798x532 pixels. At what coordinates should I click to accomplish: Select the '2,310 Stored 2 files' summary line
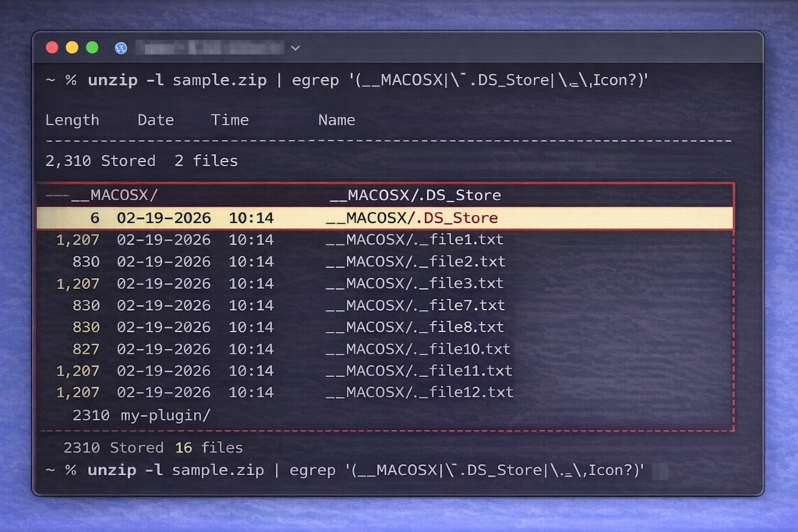tap(140, 161)
